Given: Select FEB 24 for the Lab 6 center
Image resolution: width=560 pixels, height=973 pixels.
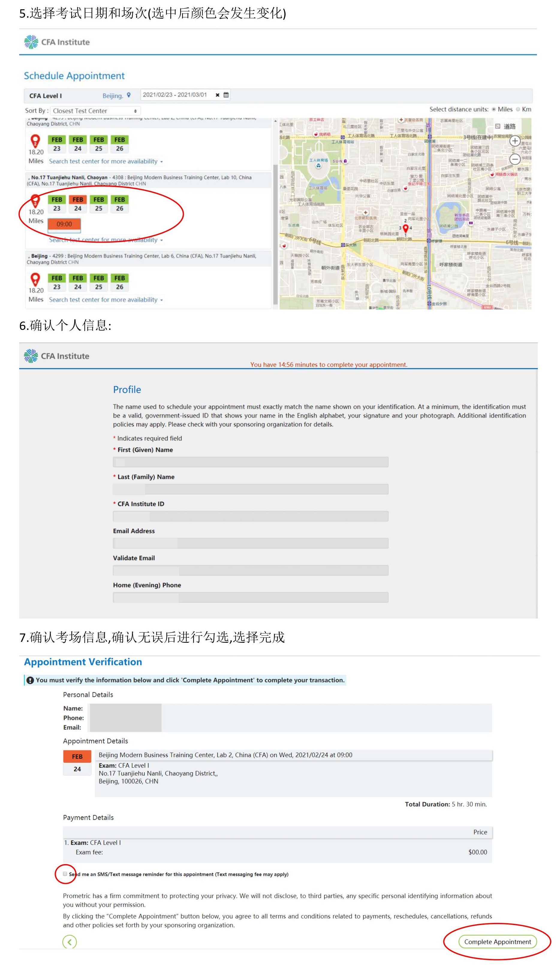Looking at the screenshot, I should click(78, 283).
